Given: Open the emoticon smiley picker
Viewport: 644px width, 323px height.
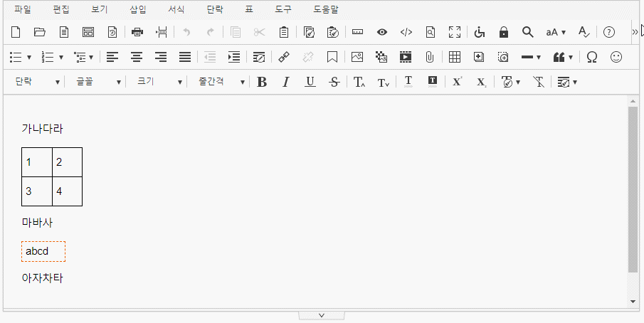Looking at the screenshot, I should (x=616, y=57).
